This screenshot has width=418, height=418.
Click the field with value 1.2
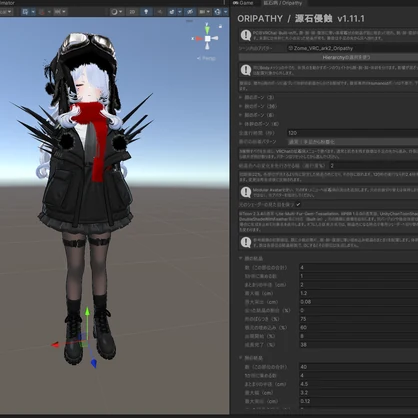(x=358, y=293)
